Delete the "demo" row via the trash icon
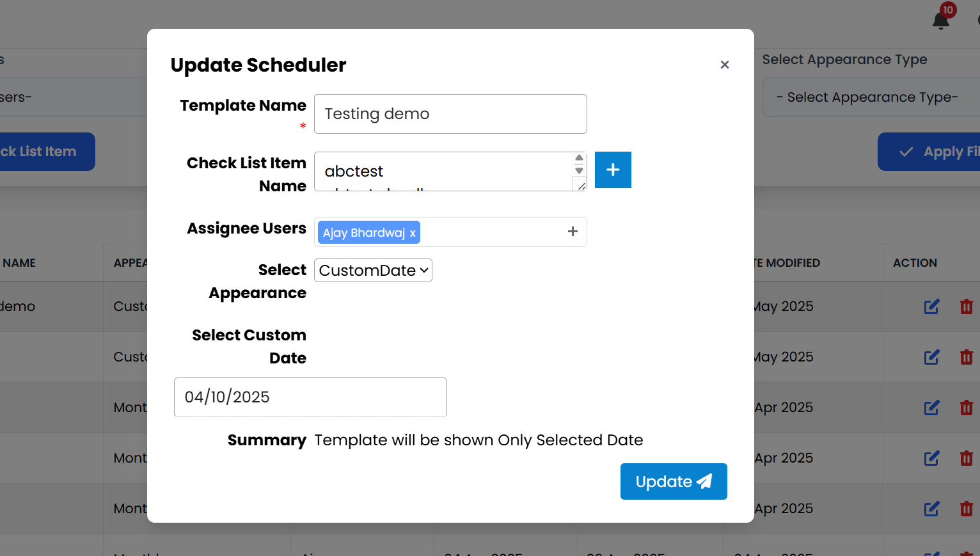This screenshot has height=556, width=980. pyautogui.click(x=966, y=306)
